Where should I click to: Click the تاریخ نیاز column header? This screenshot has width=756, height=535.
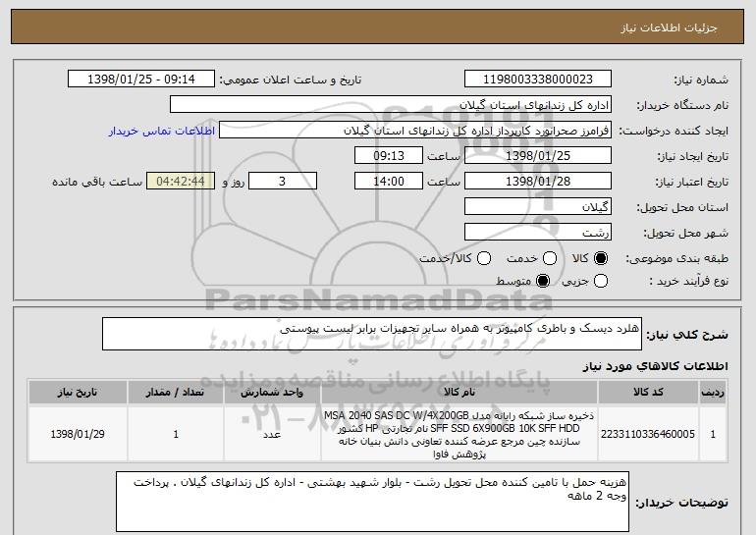coord(78,393)
